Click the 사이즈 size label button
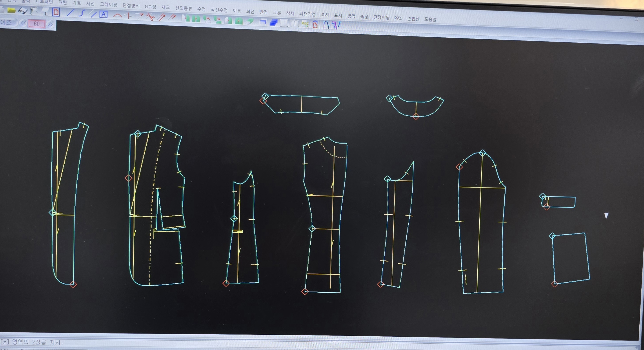644x350 pixels. tap(6, 22)
